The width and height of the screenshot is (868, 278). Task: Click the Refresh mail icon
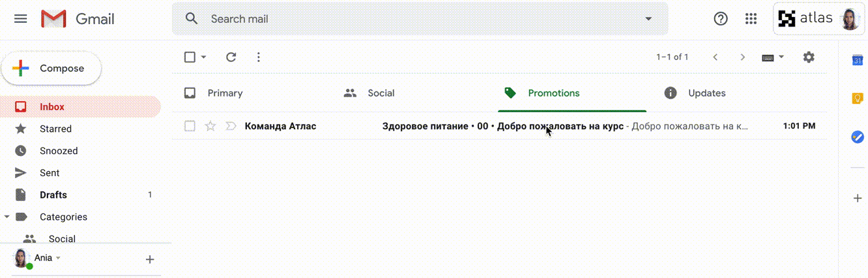coord(231,57)
